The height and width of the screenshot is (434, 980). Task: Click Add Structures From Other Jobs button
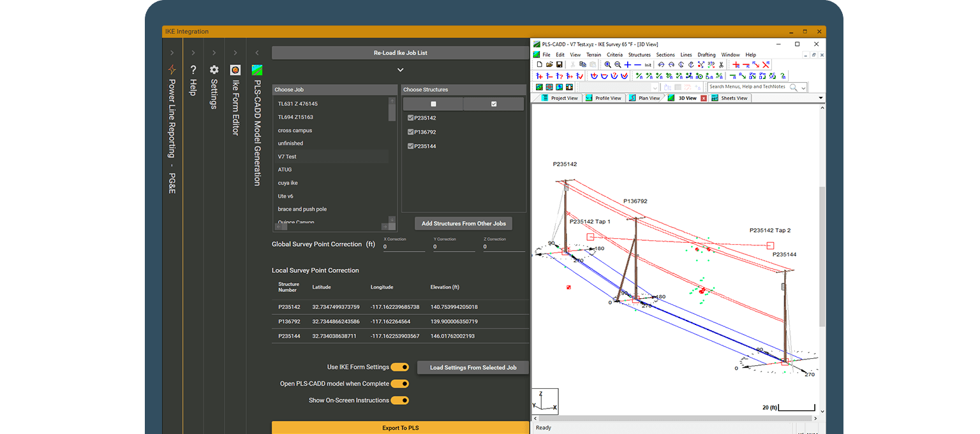[464, 224]
